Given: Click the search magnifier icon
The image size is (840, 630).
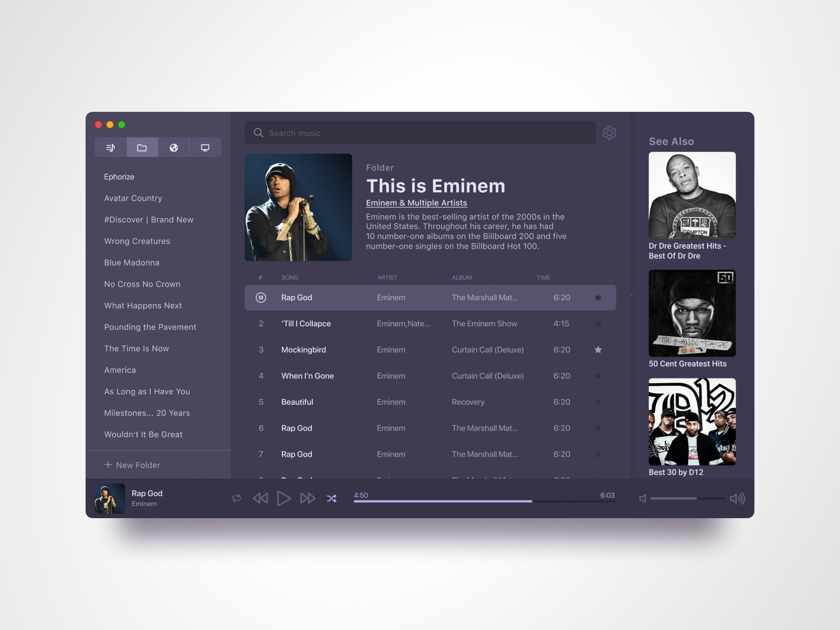Looking at the screenshot, I should pos(258,133).
